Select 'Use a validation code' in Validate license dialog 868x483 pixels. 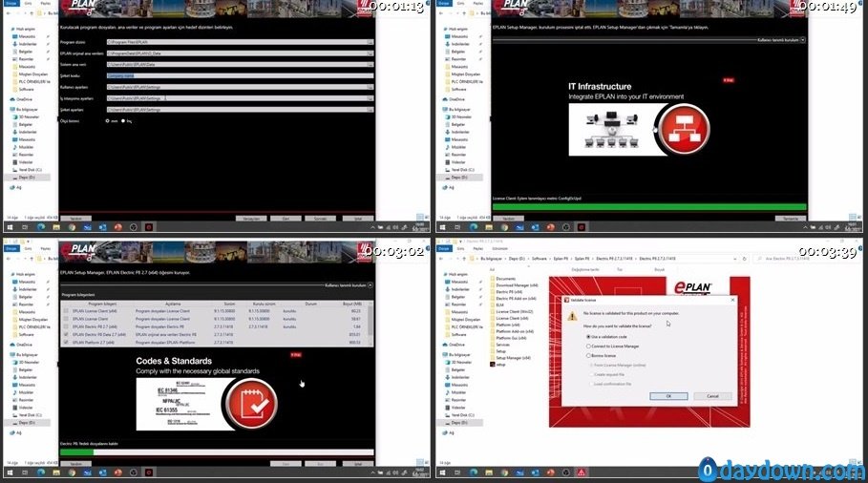tap(588, 336)
